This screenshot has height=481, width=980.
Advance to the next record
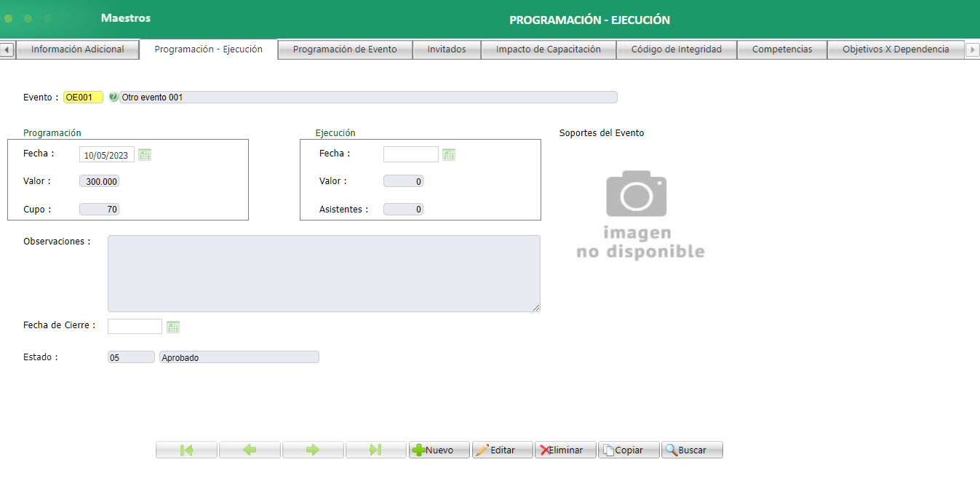(x=313, y=449)
